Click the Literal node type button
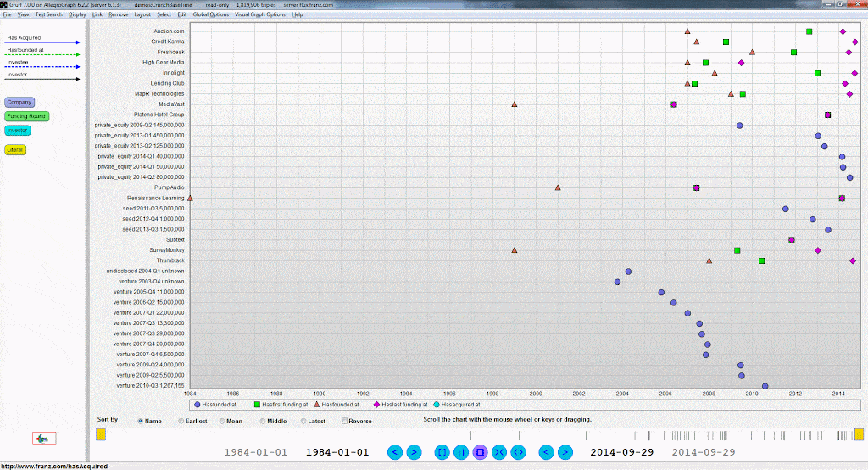Viewport: 868px width, 470px height. click(x=15, y=149)
